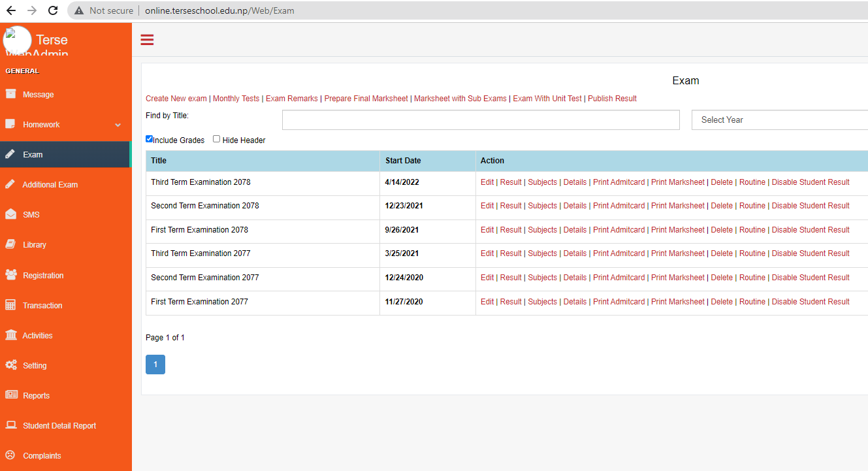
Task: Click the Homework note icon in sidebar
Action: (x=10, y=124)
